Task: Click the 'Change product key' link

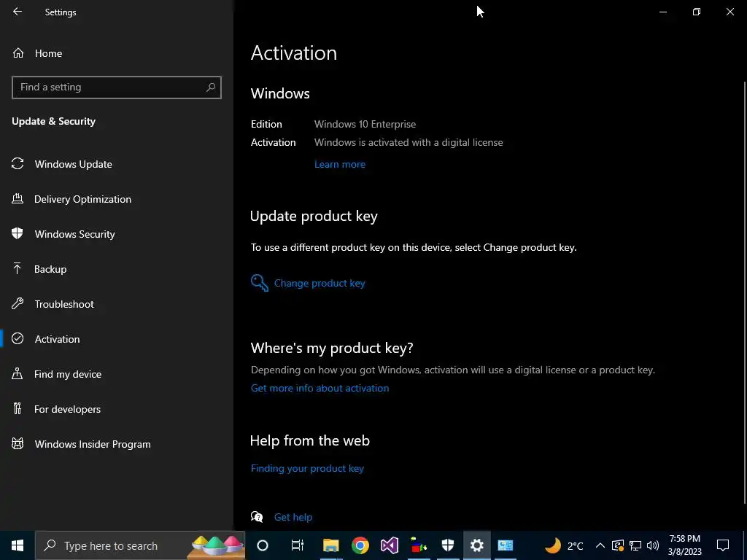Action: (x=320, y=284)
